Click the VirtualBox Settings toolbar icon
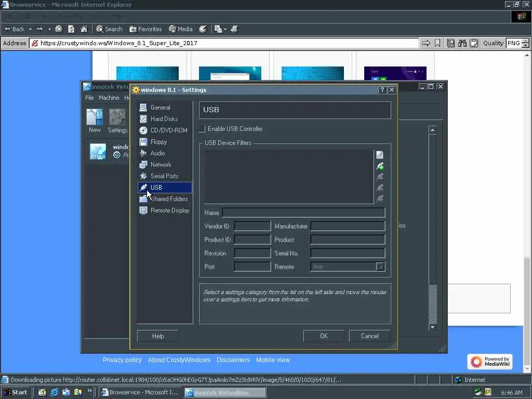Image resolution: width=532 pixels, height=399 pixels. [117, 121]
